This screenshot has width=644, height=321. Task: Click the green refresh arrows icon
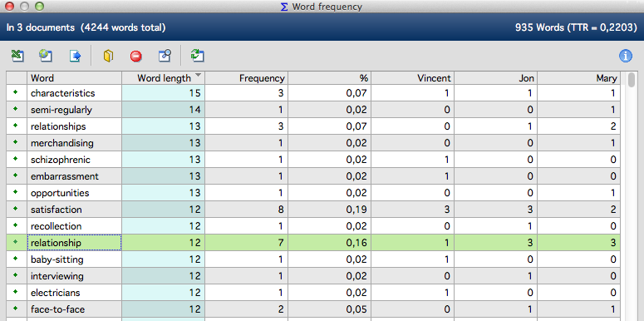pos(198,56)
